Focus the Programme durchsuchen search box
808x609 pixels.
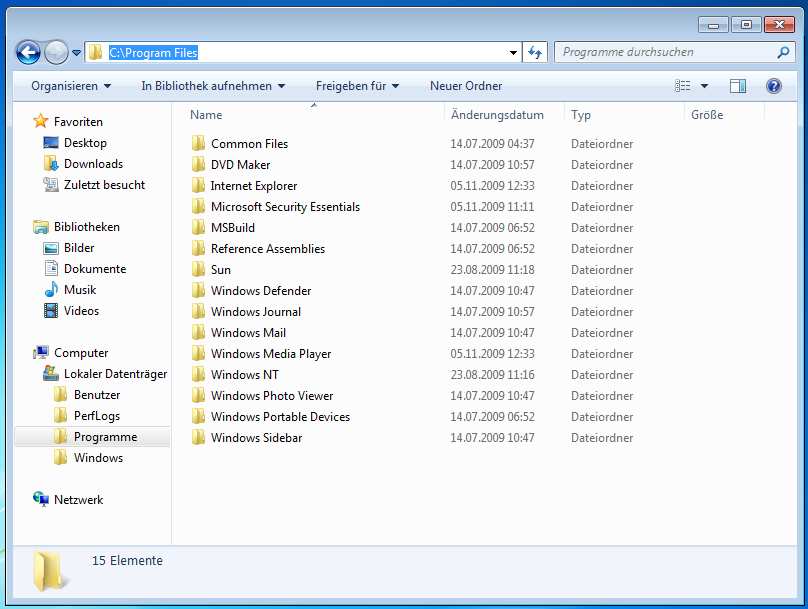675,52
